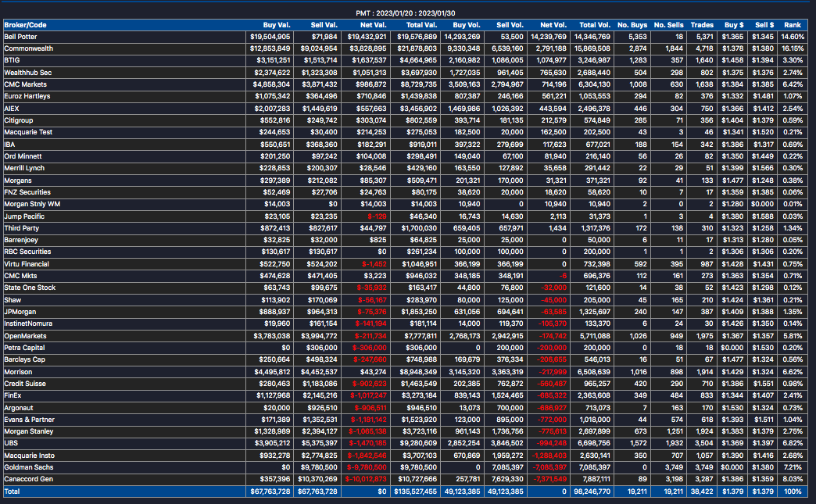Sort the table by Net Val. header
Screen dimensions: 816x504
[x=373, y=25]
